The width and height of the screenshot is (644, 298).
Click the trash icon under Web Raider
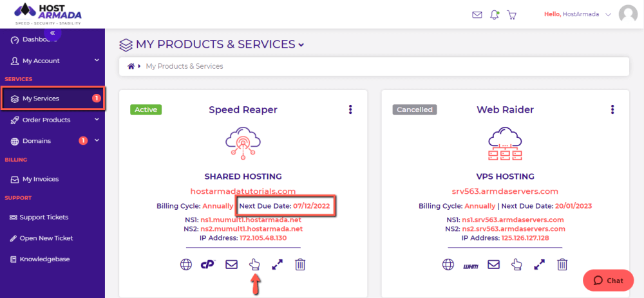562,265
